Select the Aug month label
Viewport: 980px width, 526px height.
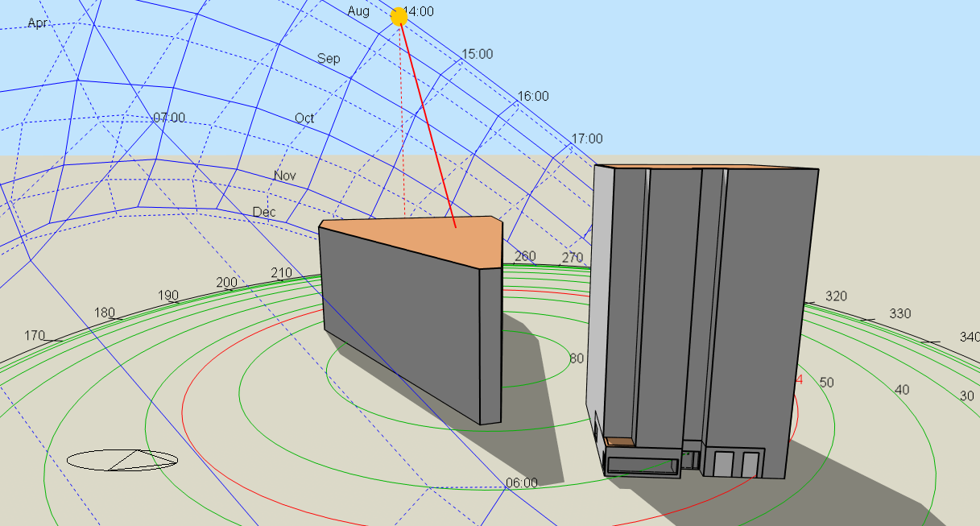(x=358, y=11)
